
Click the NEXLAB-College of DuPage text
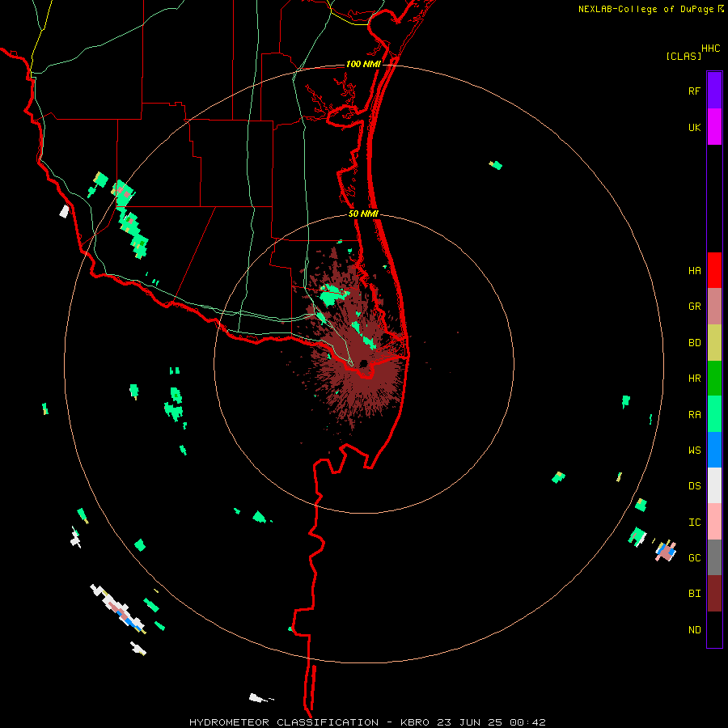(x=647, y=9)
